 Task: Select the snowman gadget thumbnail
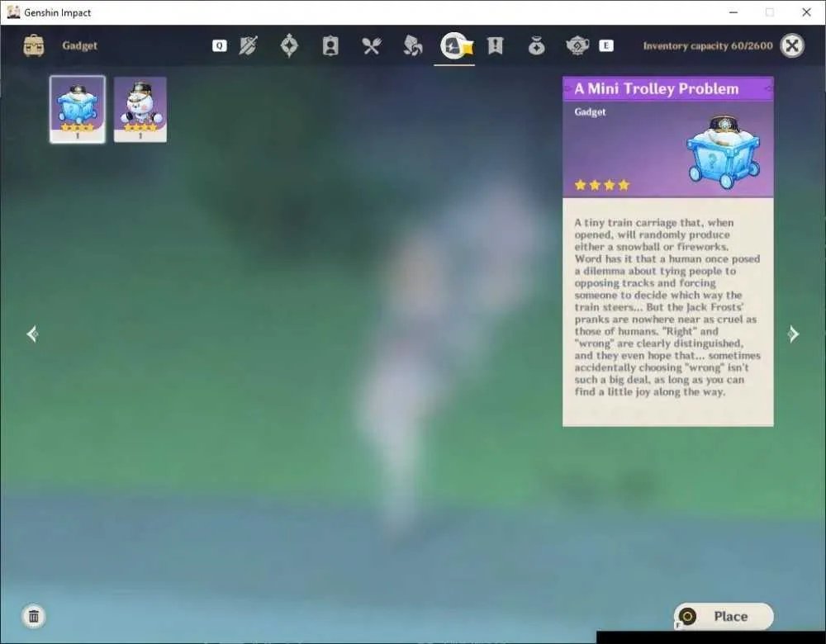(x=140, y=109)
